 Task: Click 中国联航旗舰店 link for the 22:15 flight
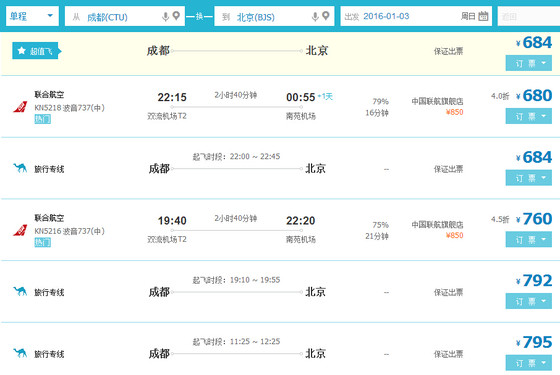pyautogui.click(x=437, y=101)
